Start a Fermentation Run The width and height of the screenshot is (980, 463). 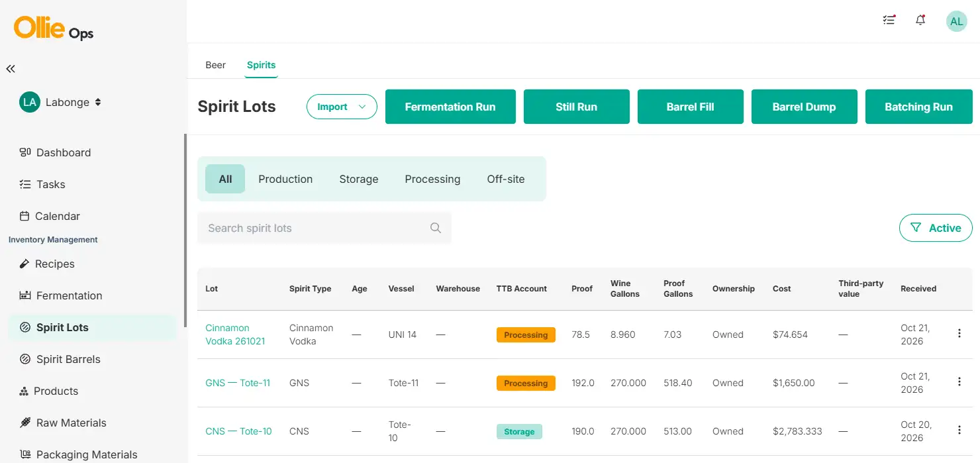[450, 107]
